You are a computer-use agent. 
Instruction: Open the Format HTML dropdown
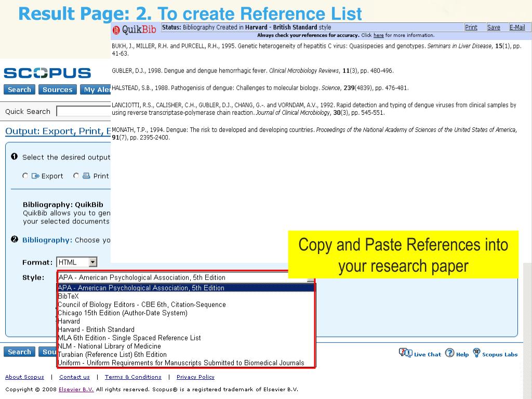(x=77, y=262)
